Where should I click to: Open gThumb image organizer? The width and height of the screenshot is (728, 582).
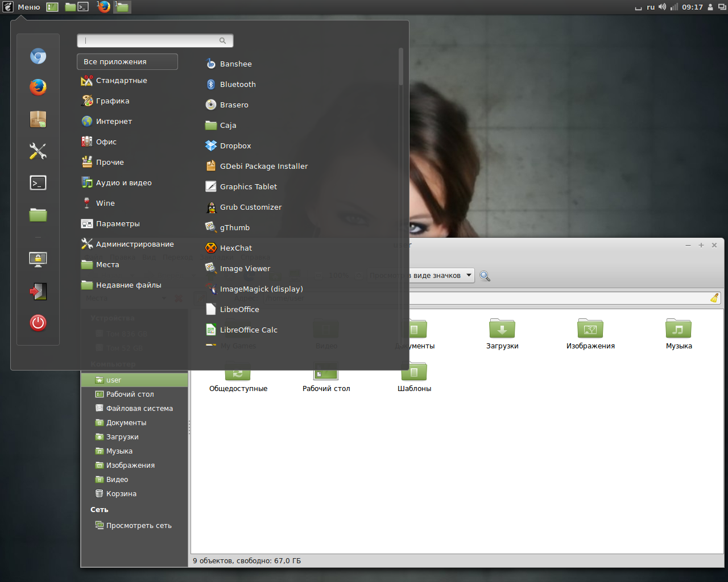pyautogui.click(x=227, y=227)
